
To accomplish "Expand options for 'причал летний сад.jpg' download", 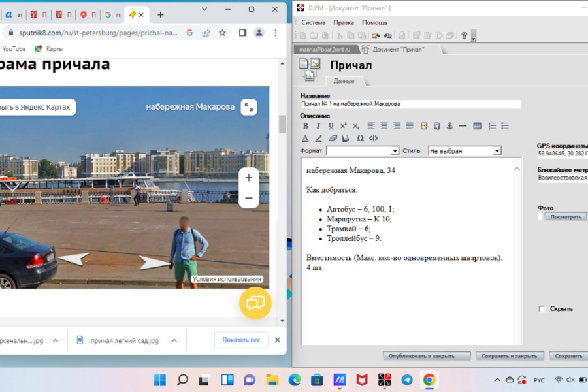I will point(174,340).
